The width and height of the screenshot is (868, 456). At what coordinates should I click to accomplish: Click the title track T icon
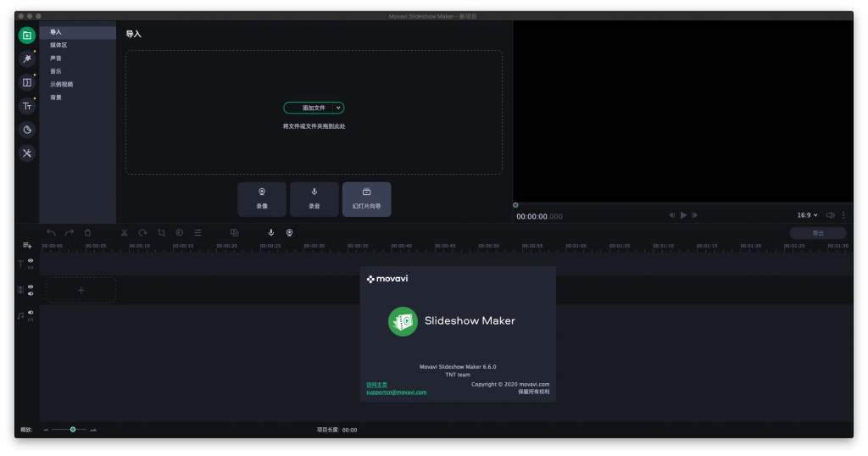[20, 264]
